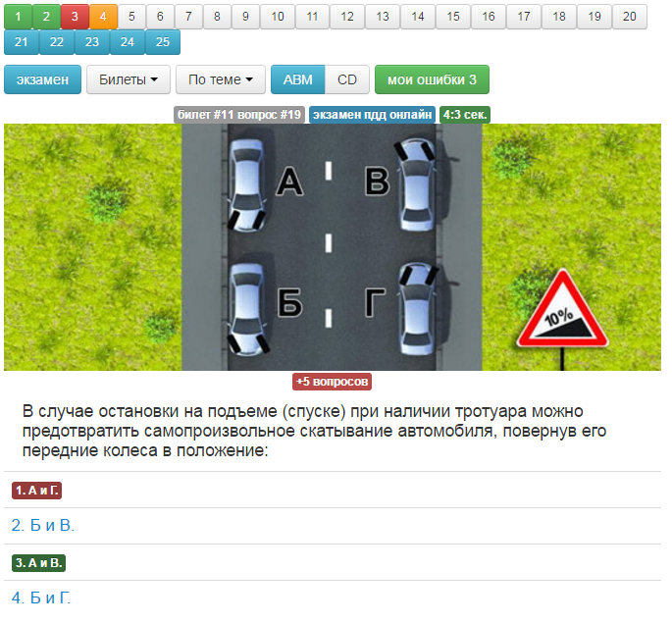Open orange question number 4
The image size is (672, 623).
pyautogui.click(x=103, y=17)
